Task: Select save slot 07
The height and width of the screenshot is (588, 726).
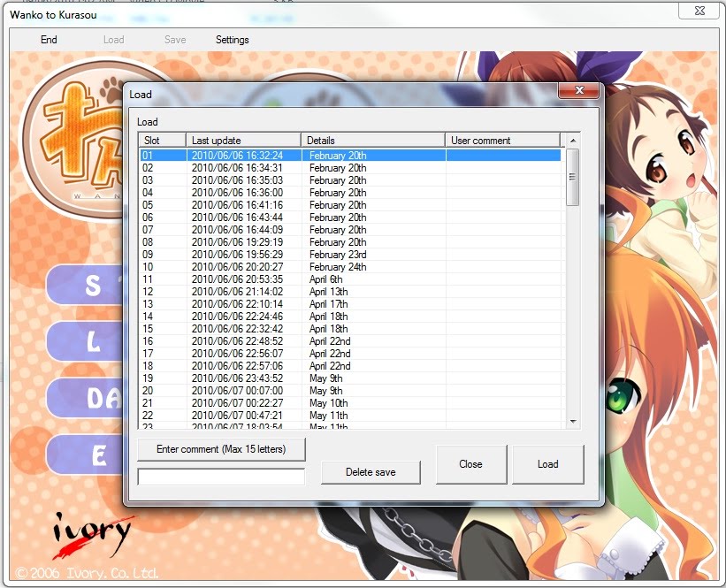Action: tap(350, 230)
